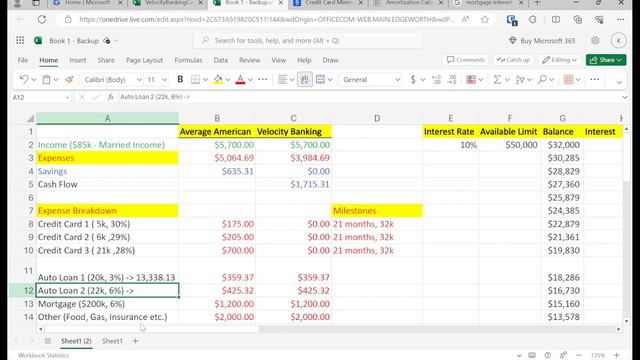Expand the Undo dropdown arrow
The width and height of the screenshot is (640, 360).
(33, 80)
